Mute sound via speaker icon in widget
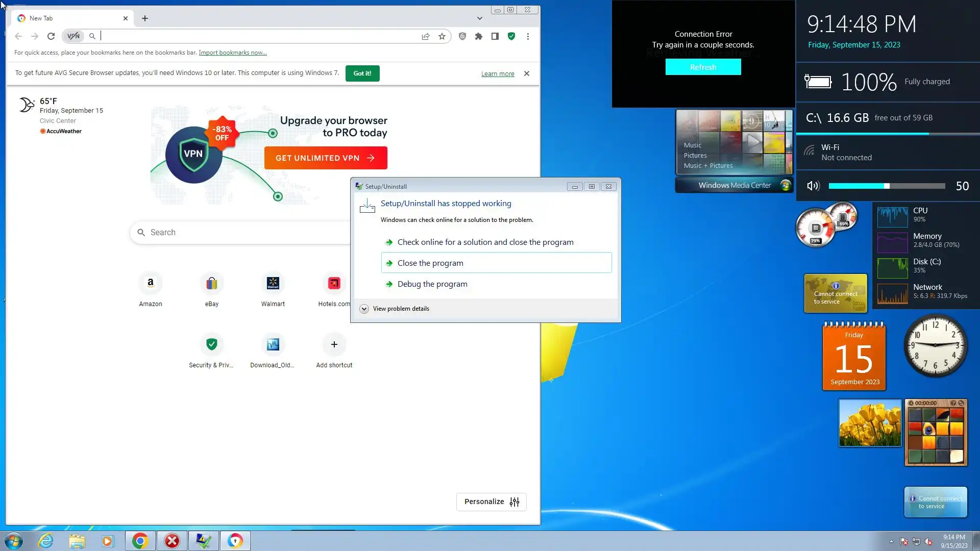 tap(813, 186)
